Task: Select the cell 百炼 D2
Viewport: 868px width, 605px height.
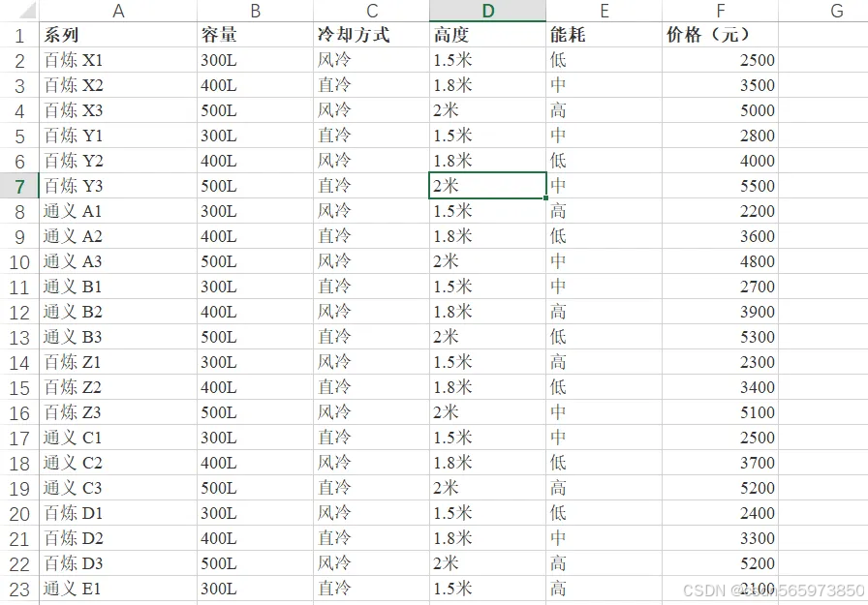Action: coord(118,538)
